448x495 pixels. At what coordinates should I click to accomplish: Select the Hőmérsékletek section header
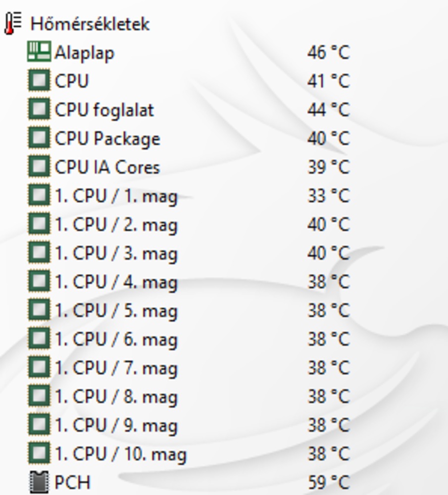coord(90,24)
